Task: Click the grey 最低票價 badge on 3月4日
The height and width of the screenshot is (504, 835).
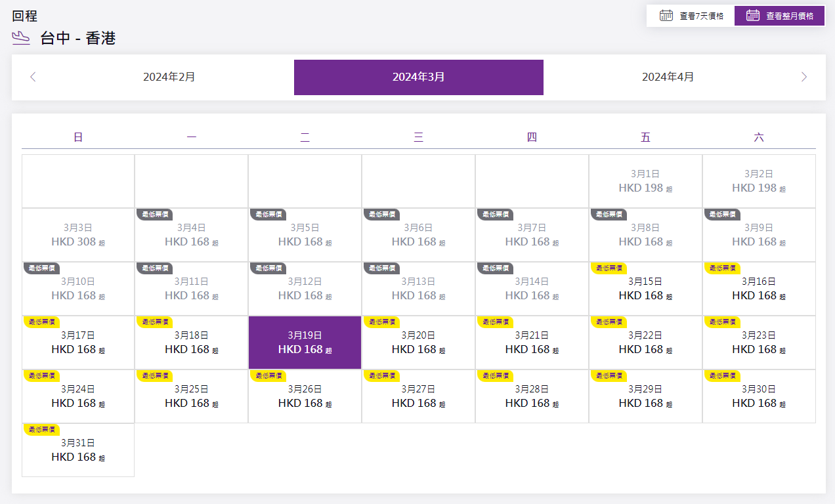Action: pyautogui.click(x=154, y=214)
